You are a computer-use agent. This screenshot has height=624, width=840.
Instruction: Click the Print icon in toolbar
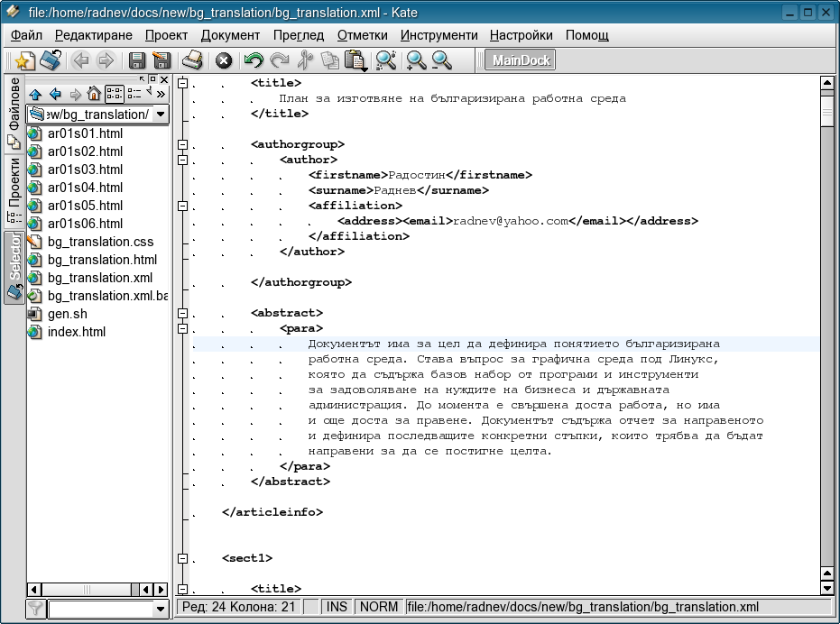click(x=192, y=61)
